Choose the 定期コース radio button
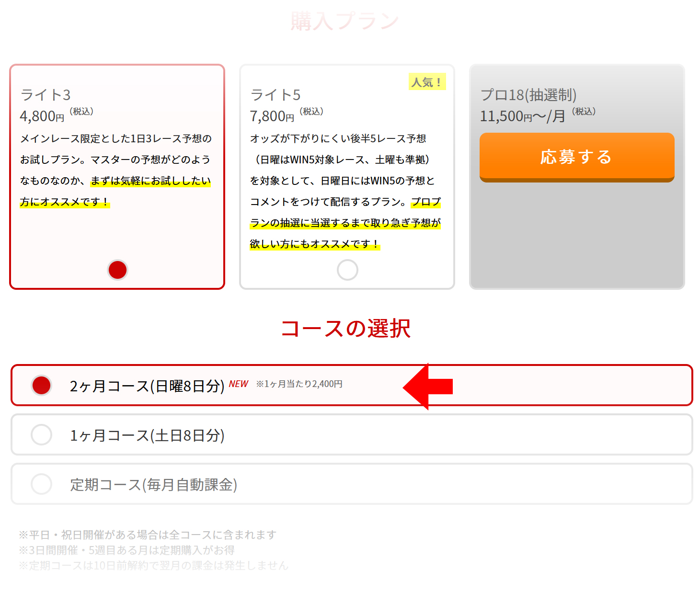This screenshot has width=700, height=593. point(42,484)
